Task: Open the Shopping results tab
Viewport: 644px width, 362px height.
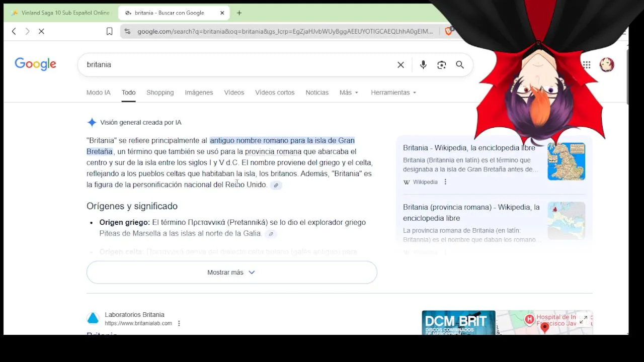Action: (160, 93)
